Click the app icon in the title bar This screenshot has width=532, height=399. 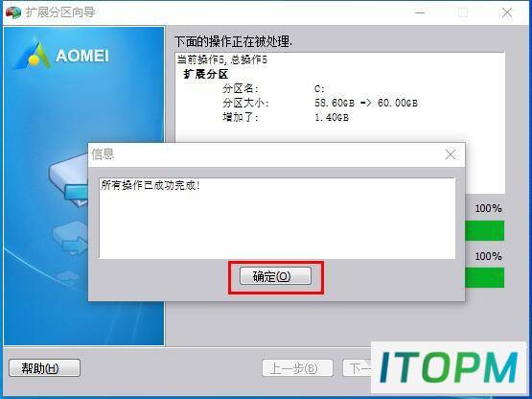tap(12, 12)
